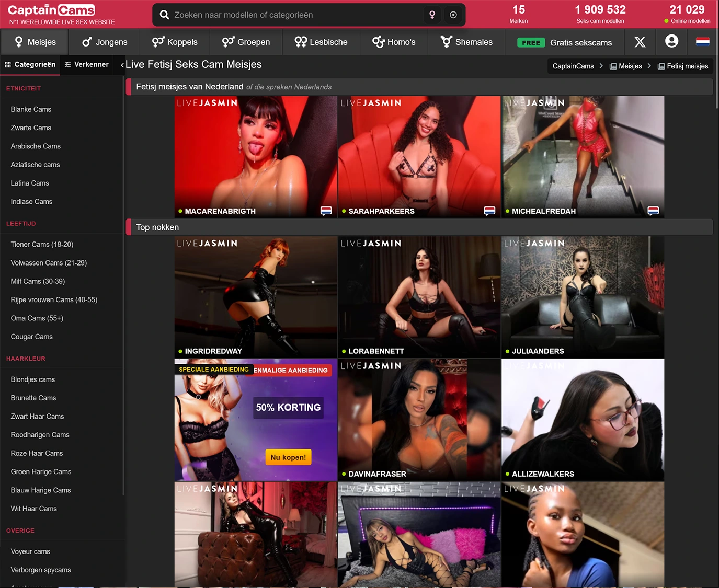The width and height of the screenshot is (719, 588).
Task: Switch to the Categorieën sidebar tab
Action: tap(30, 65)
